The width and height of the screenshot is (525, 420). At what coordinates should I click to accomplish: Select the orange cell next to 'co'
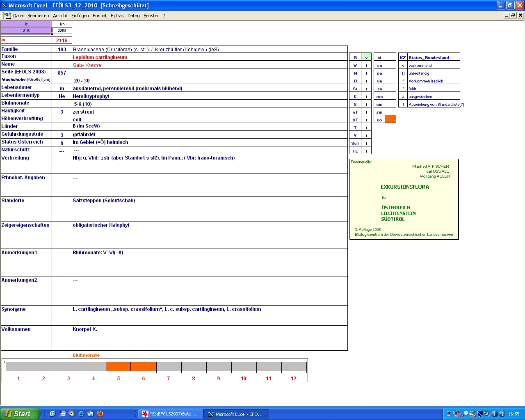390,119
